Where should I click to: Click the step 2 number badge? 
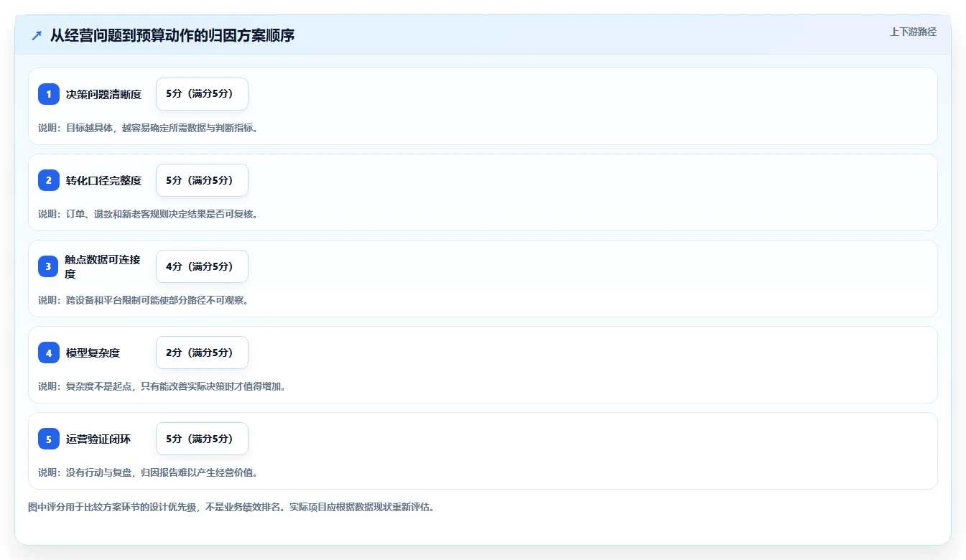pos(49,180)
